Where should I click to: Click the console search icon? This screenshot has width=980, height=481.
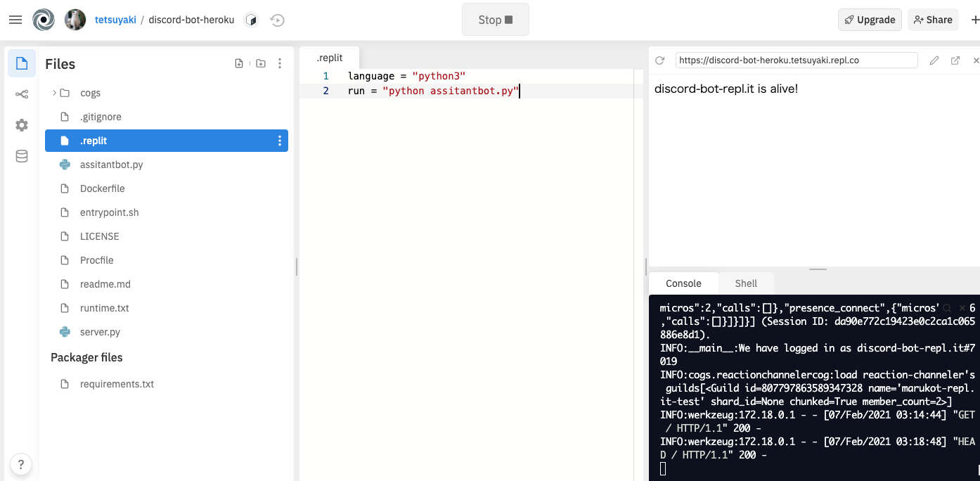coord(947,308)
